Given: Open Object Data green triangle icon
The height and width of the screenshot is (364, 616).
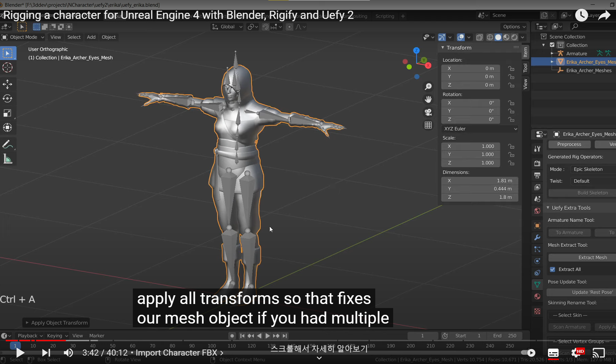Looking at the screenshot, I should [537, 284].
